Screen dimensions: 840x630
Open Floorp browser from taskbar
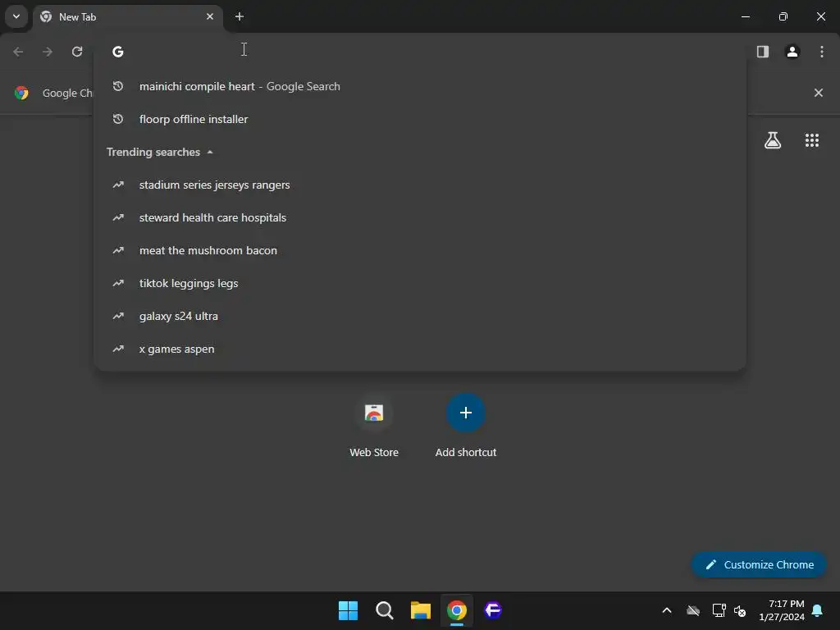(x=493, y=610)
